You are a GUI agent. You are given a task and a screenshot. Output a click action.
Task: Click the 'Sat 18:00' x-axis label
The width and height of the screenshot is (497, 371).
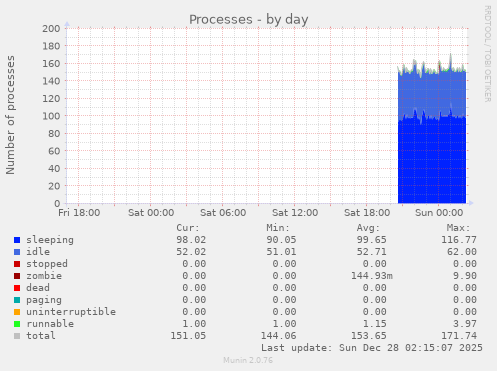click(x=367, y=213)
